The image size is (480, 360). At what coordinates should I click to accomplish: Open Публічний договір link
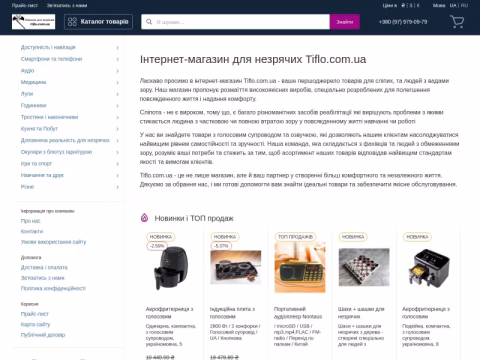tap(43, 335)
